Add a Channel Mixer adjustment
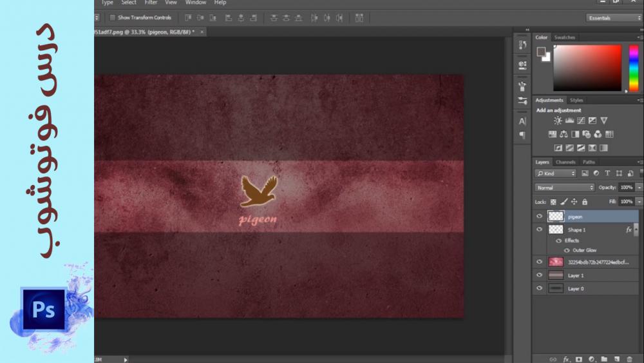This screenshot has height=363, width=644. [598, 134]
